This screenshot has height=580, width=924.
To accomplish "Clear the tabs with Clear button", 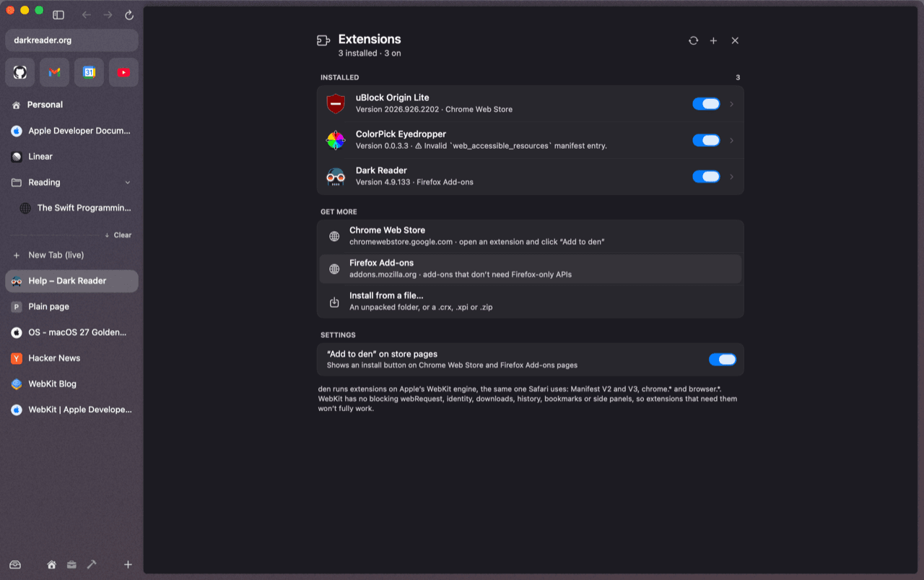I will (118, 235).
